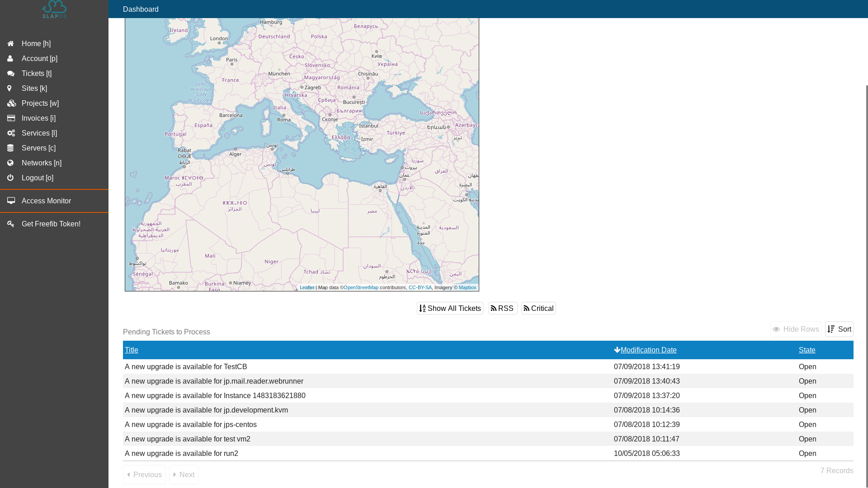
Task: Open ticket for run2 upgrade
Action: (x=181, y=454)
